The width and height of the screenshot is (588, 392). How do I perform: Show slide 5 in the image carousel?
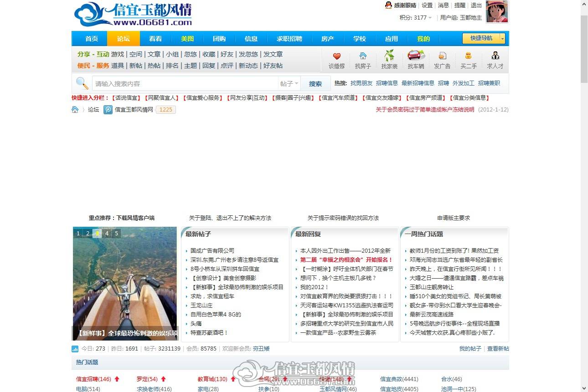pos(116,234)
